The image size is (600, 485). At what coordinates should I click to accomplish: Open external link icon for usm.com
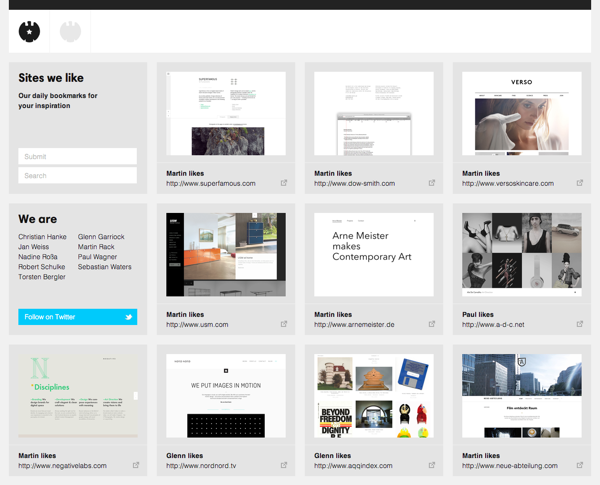pos(284,324)
